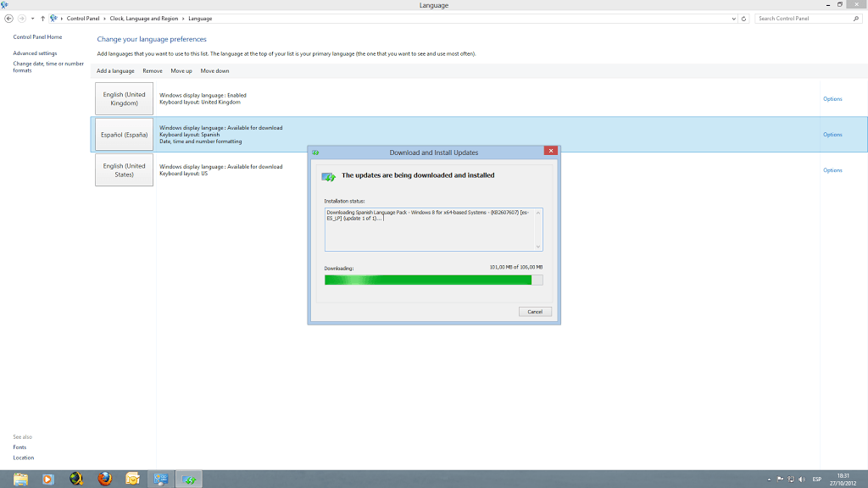Open the recent locations dropdown arrow
This screenshot has height=488, width=868.
33,19
